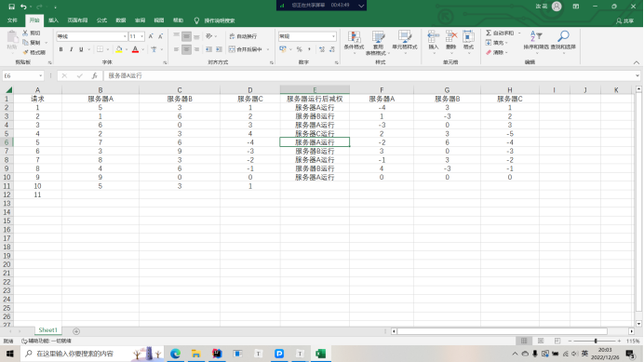Image resolution: width=644 pixels, height=362 pixels.
Task: Open Format as Table (套用表格格式)
Action: (x=378, y=42)
